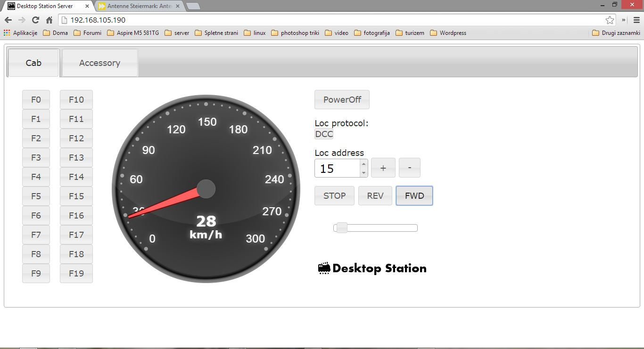The width and height of the screenshot is (644, 349).
Task: Go back in the browser
Action: [8, 20]
